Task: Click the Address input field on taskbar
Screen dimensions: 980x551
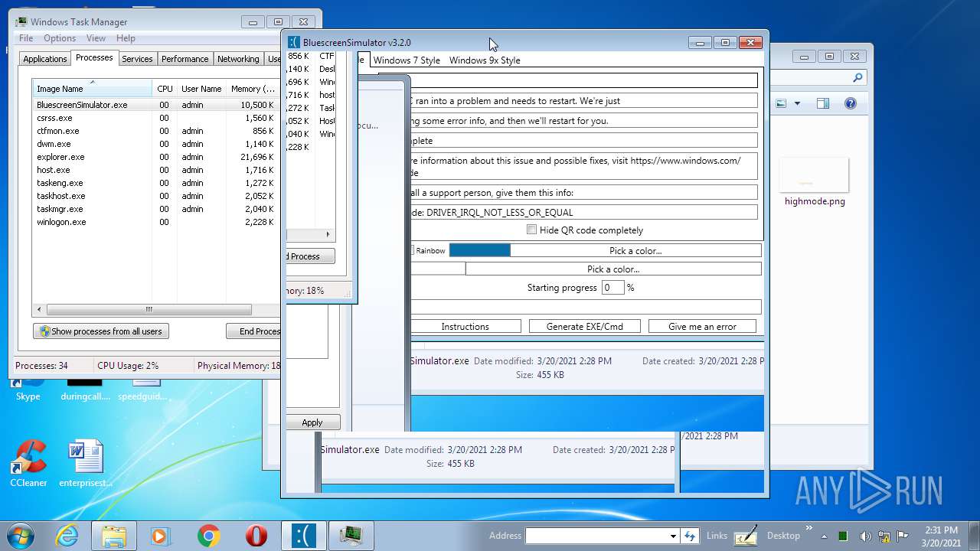Action: pyautogui.click(x=596, y=536)
